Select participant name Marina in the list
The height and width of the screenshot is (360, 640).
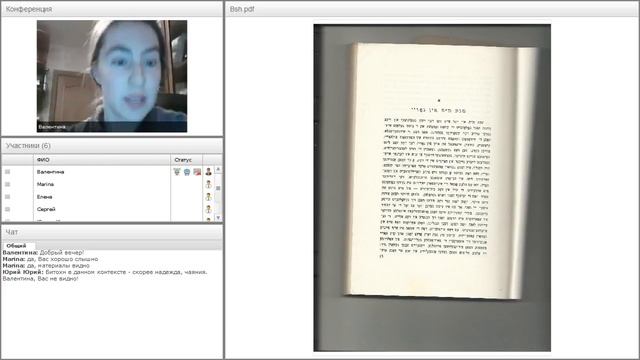click(x=45, y=184)
